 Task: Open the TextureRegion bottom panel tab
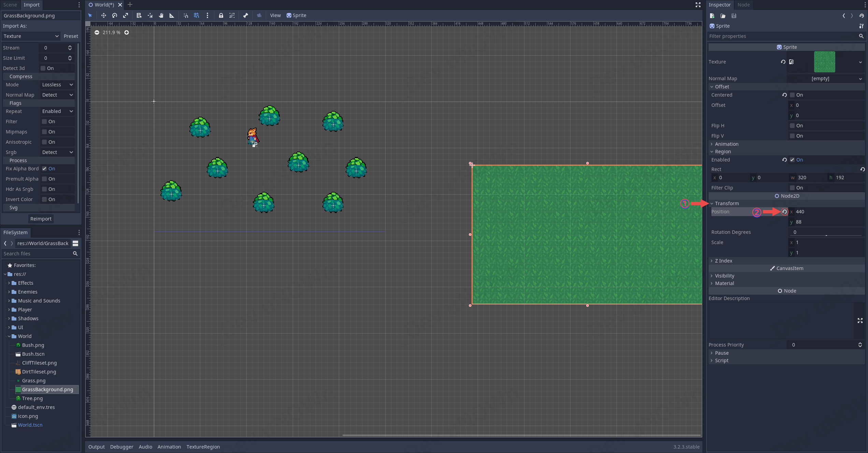click(203, 447)
